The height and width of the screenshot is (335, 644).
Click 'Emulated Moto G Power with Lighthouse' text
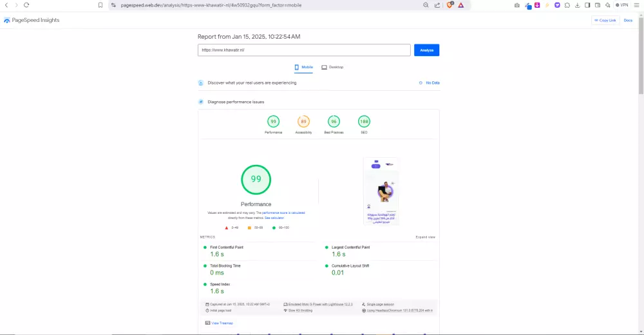[320, 304]
